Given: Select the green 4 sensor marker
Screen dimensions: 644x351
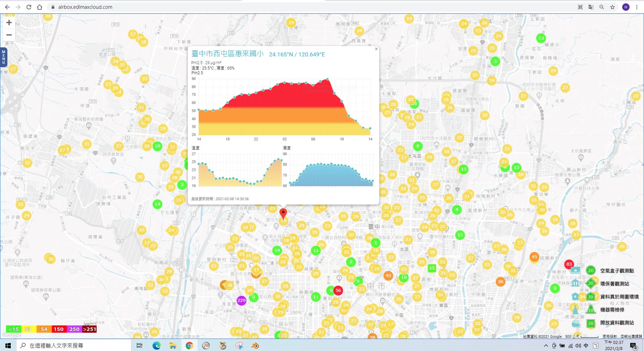Looking at the screenshot, I should click(457, 210).
